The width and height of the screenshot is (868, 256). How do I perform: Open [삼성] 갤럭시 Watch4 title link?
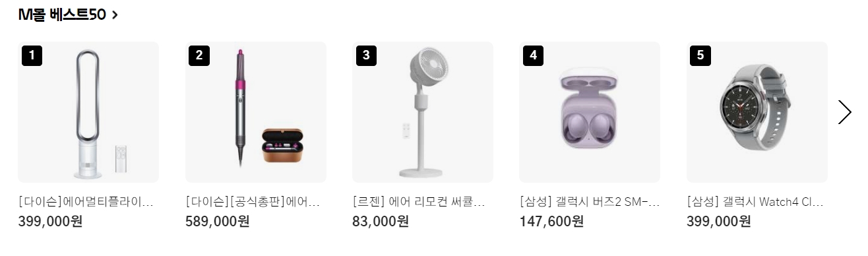click(x=755, y=201)
